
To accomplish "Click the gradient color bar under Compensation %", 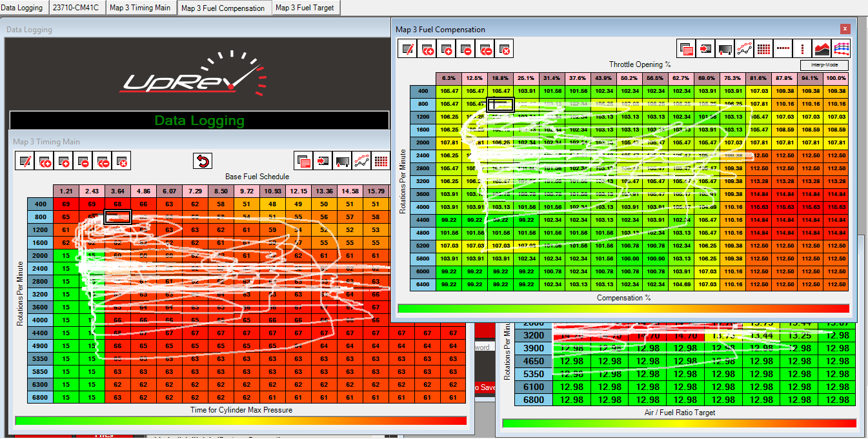I will point(623,309).
